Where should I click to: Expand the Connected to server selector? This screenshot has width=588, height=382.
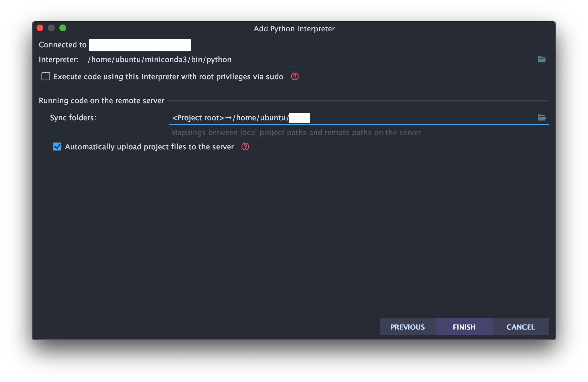click(x=141, y=44)
